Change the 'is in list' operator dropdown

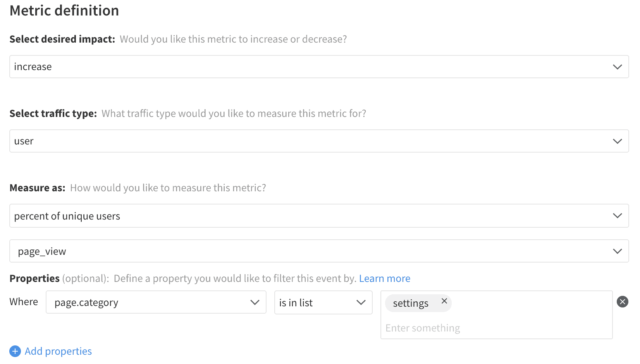pos(323,302)
